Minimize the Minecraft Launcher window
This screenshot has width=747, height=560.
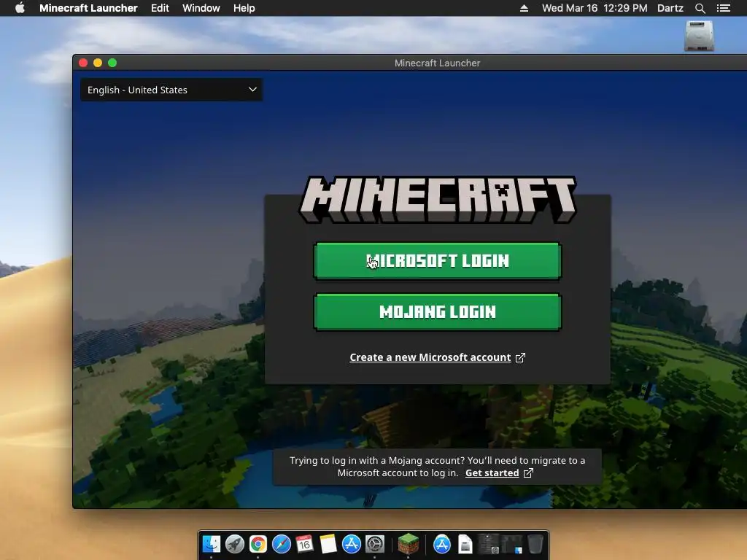pos(98,63)
